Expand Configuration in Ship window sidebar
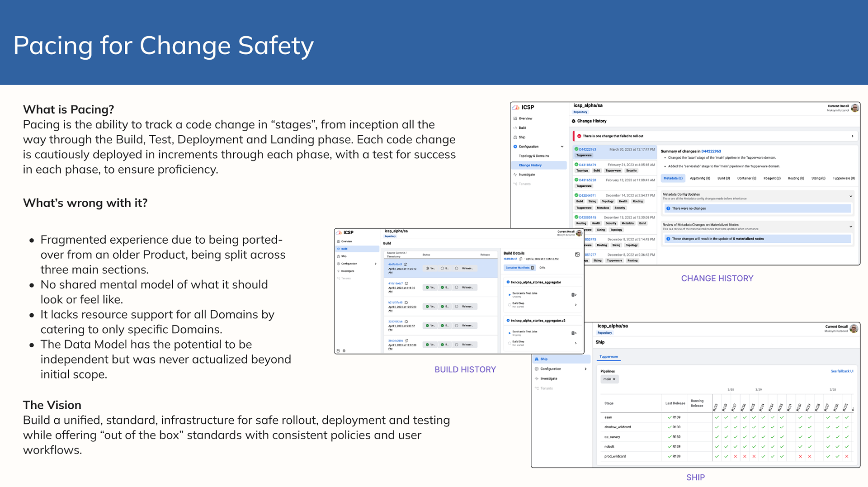Screen dimensions: 868x487 click(585, 369)
